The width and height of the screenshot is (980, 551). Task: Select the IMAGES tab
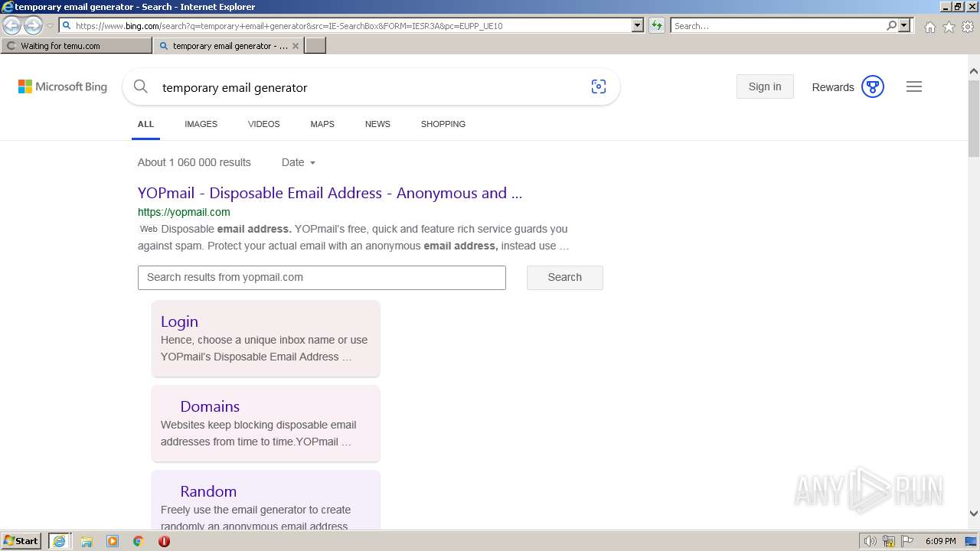click(201, 124)
